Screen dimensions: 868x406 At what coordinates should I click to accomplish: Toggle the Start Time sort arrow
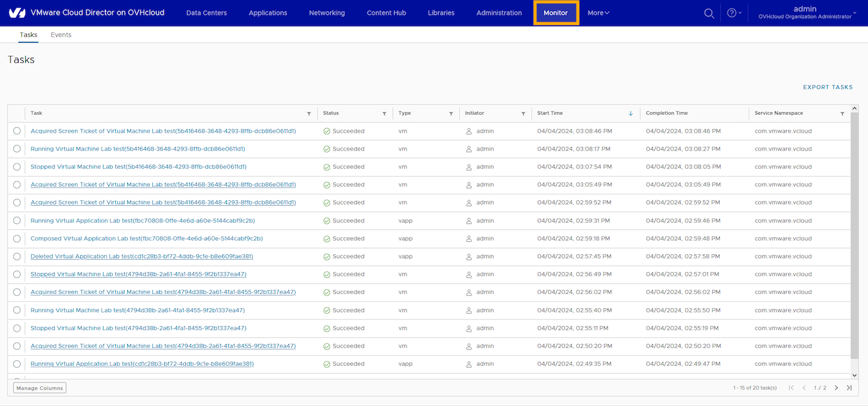pyautogui.click(x=631, y=113)
